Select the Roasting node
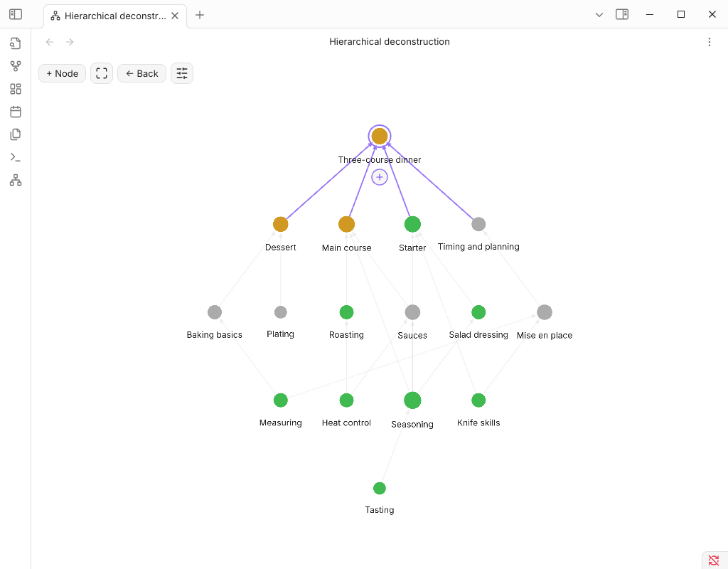This screenshot has height=569, width=728. tap(346, 312)
